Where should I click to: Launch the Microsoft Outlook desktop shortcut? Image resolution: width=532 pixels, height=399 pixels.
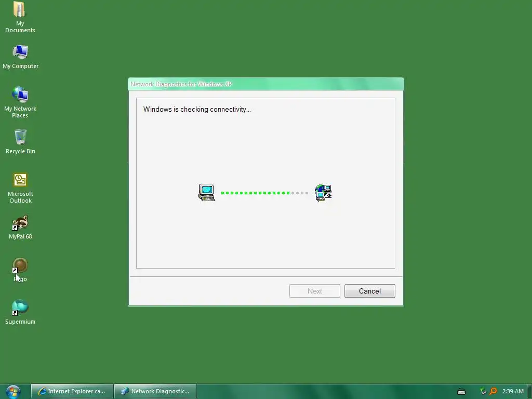20,188
